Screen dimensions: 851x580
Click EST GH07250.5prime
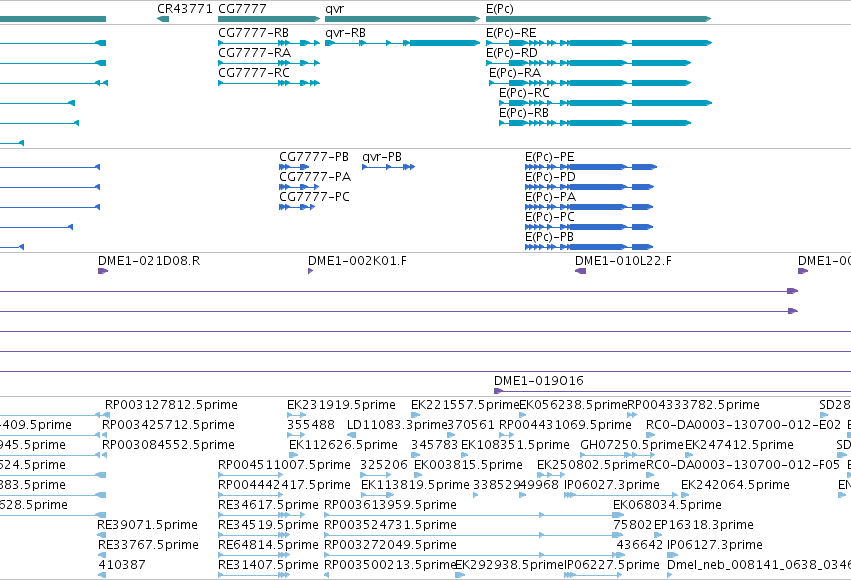click(617, 455)
